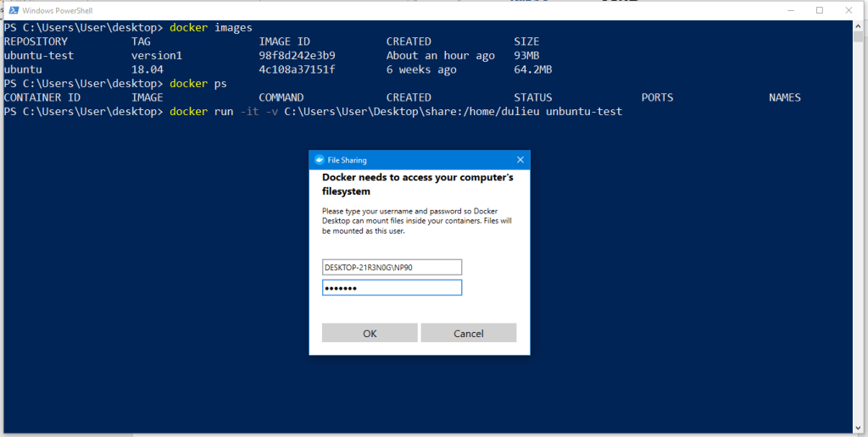
Task: Click the username field containing DESKTOP-21R3N0G\NP90
Action: 392,267
